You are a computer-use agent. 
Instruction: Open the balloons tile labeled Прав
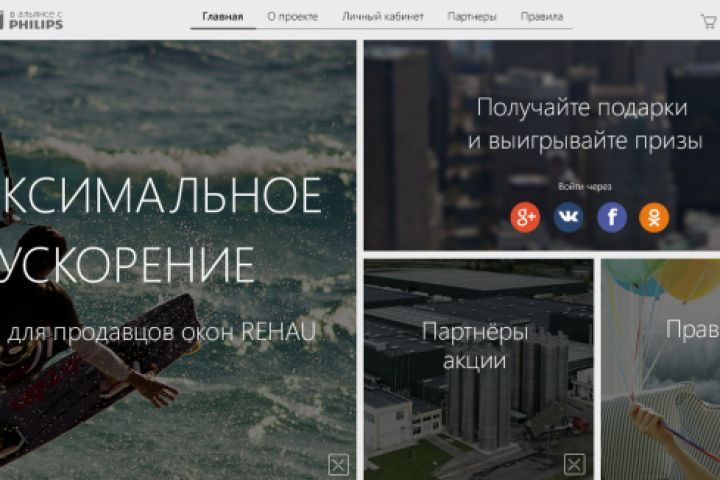click(x=661, y=369)
